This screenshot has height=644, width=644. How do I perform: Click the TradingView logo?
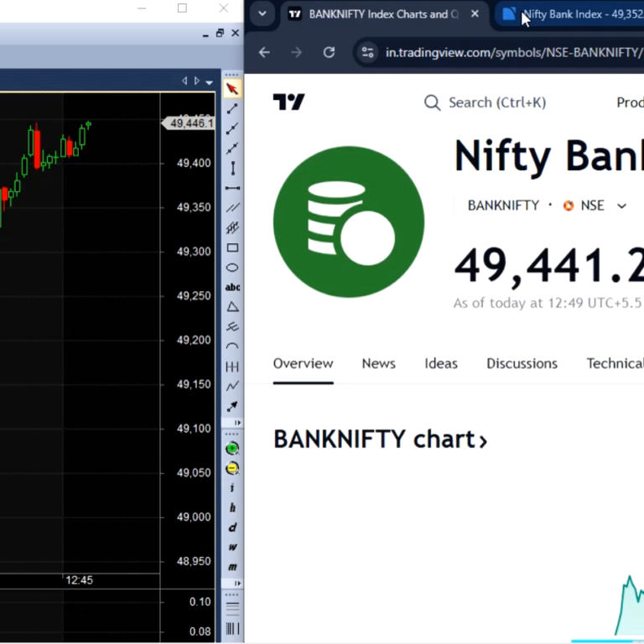(288, 101)
